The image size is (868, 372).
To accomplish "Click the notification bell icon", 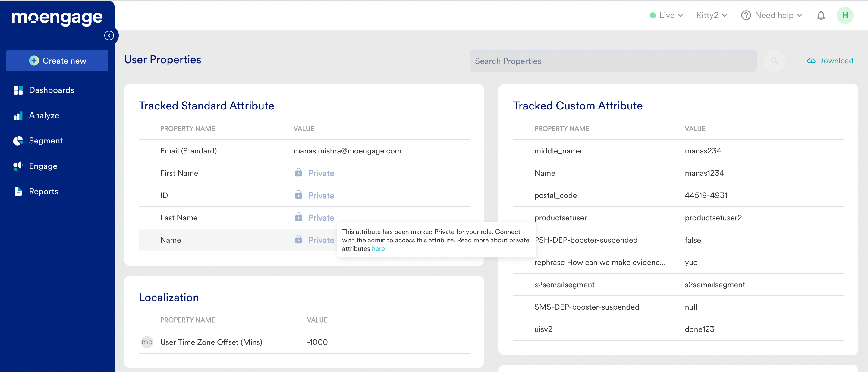I will pos(821,15).
